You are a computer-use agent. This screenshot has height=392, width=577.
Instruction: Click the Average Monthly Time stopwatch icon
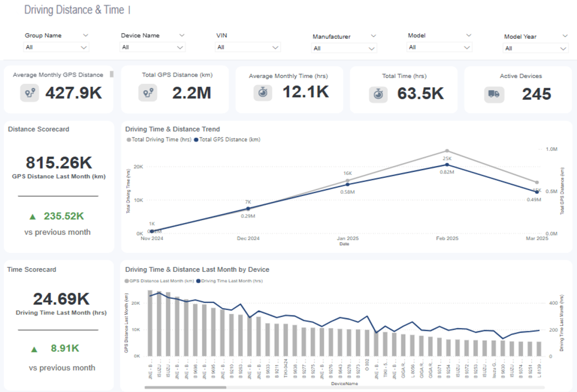(263, 93)
